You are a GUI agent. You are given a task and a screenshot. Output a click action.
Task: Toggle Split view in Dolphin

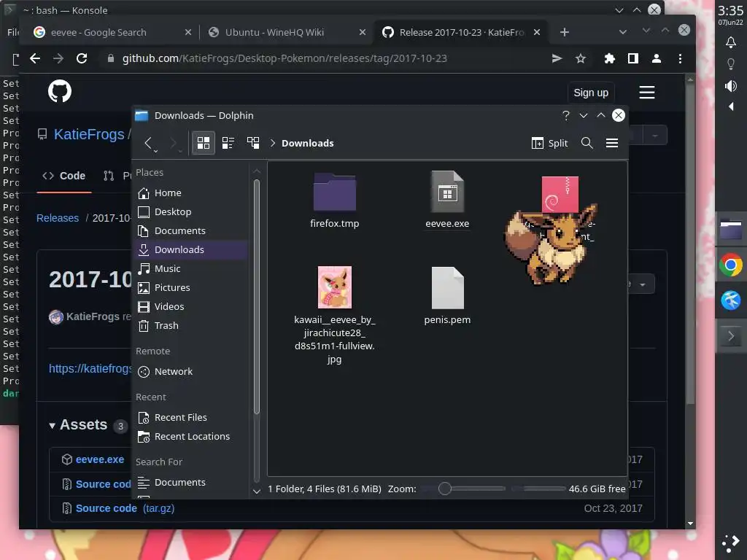(x=549, y=143)
